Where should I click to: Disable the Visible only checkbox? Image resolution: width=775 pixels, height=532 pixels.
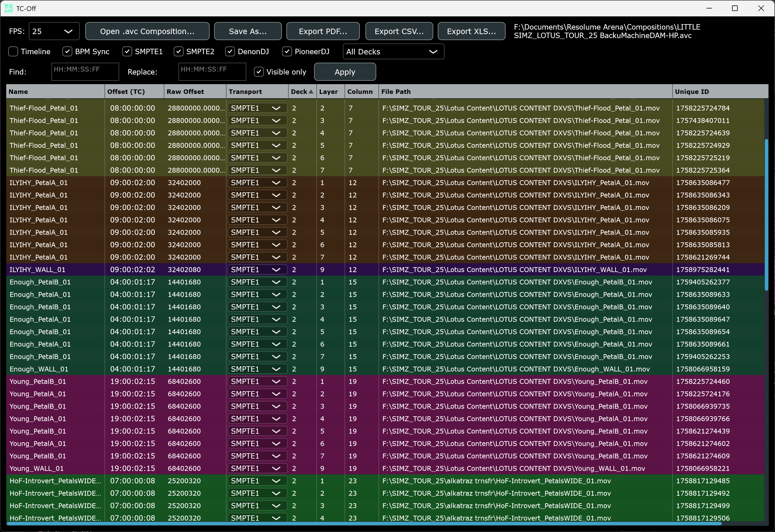[259, 72]
